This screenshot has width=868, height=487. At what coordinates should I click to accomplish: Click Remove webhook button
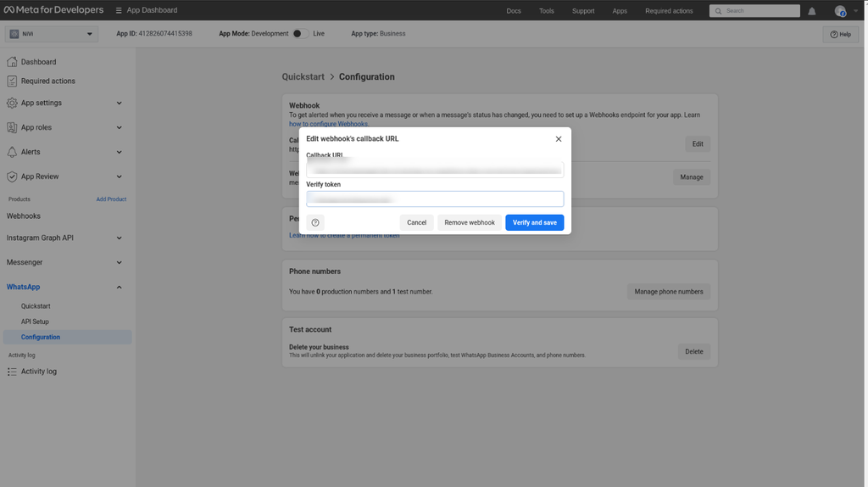tap(470, 223)
